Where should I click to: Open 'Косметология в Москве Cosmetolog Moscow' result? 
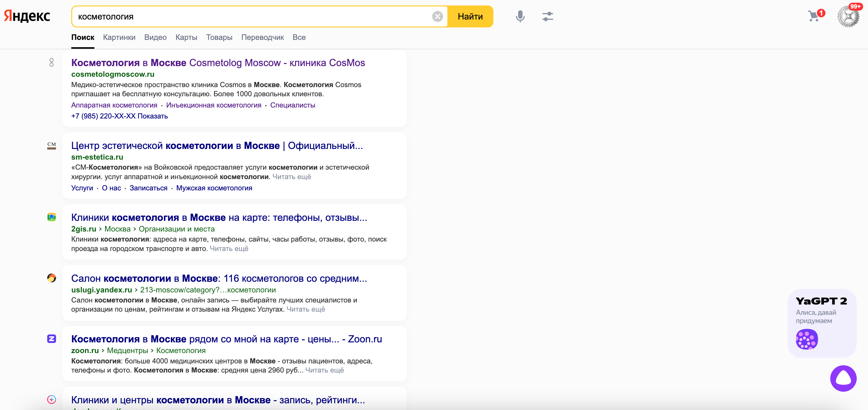pos(218,63)
